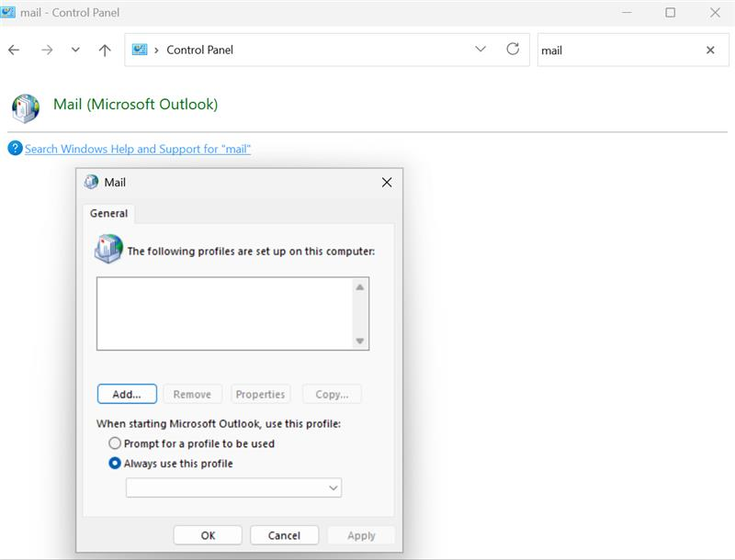The width and height of the screenshot is (735, 560).
Task: Click profile list scroll up arrow
Action: click(359, 287)
